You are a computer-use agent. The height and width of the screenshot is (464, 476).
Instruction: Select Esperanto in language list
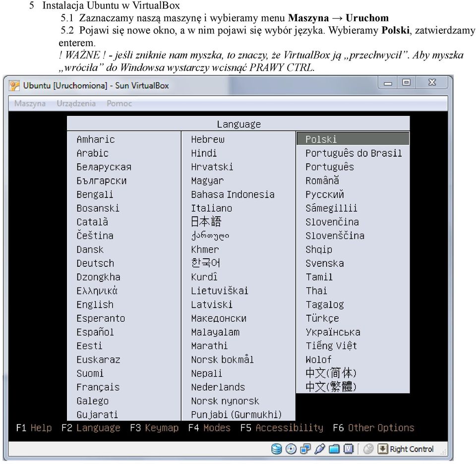coord(101,318)
